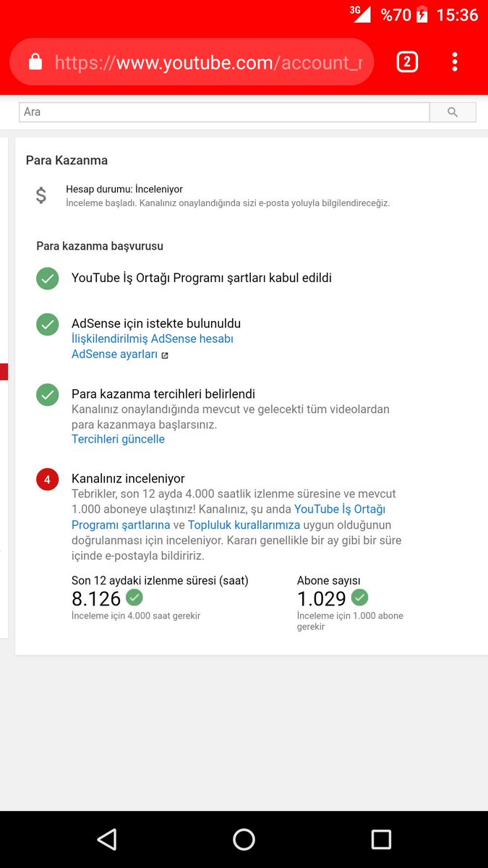The width and height of the screenshot is (488, 868).
Task: Tap the Android home circle button
Action: (244, 839)
